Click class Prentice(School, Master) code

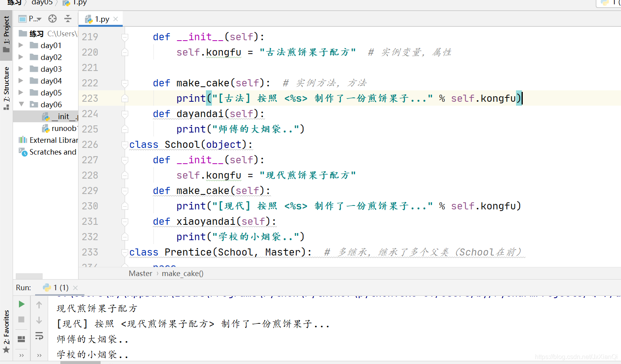point(220,252)
